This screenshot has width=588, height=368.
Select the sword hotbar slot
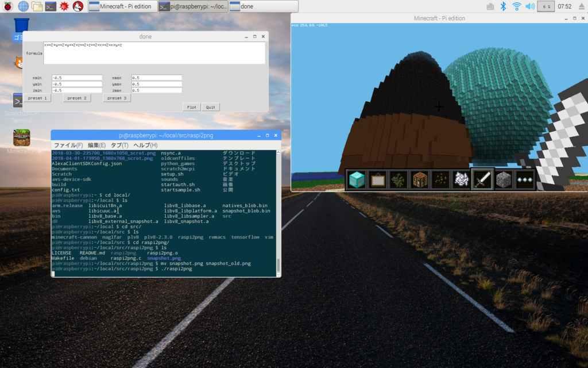[x=482, y=179]
